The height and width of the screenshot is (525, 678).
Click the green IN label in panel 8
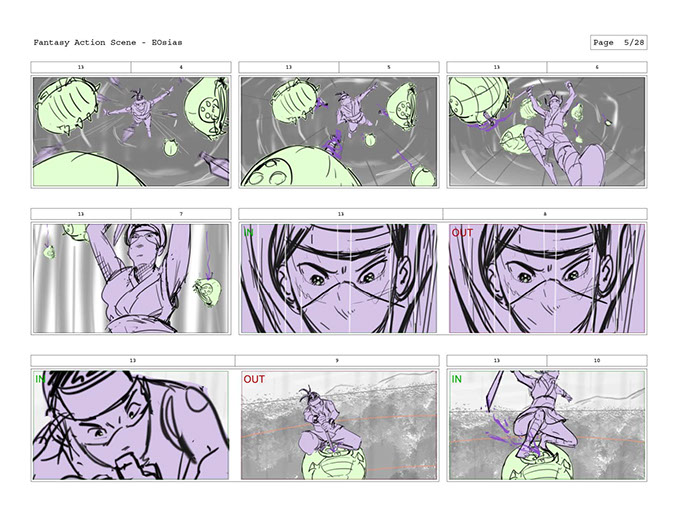pos(249,233)
